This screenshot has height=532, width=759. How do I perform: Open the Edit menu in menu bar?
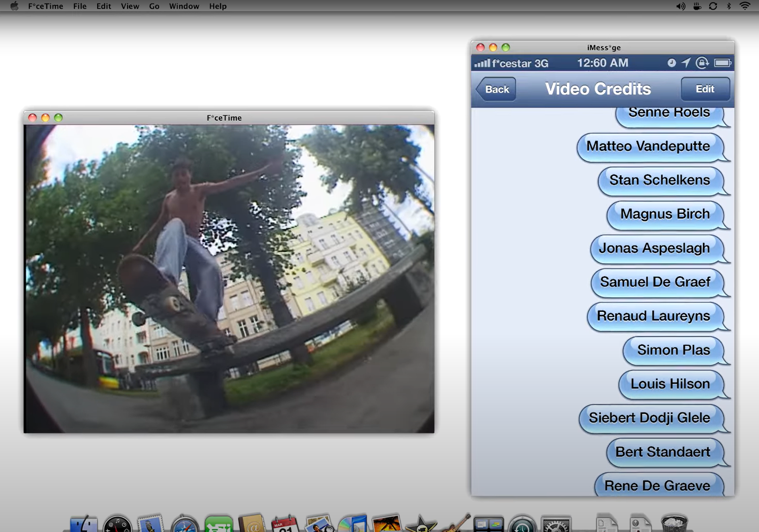(x=103, y=6)
